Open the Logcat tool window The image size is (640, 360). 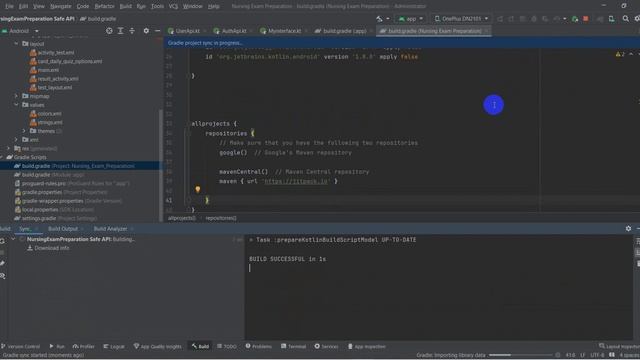114,347
